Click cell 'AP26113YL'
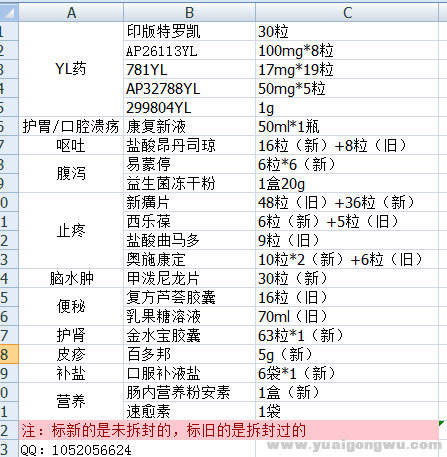The image size is (447, 457). tap(189, 50)
